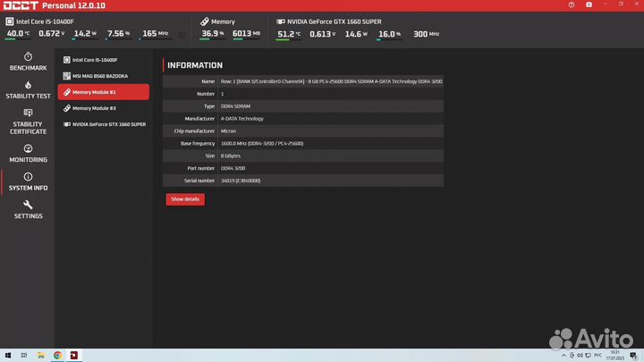Click the Size value 8 GBytes

(x=231, y=156)
